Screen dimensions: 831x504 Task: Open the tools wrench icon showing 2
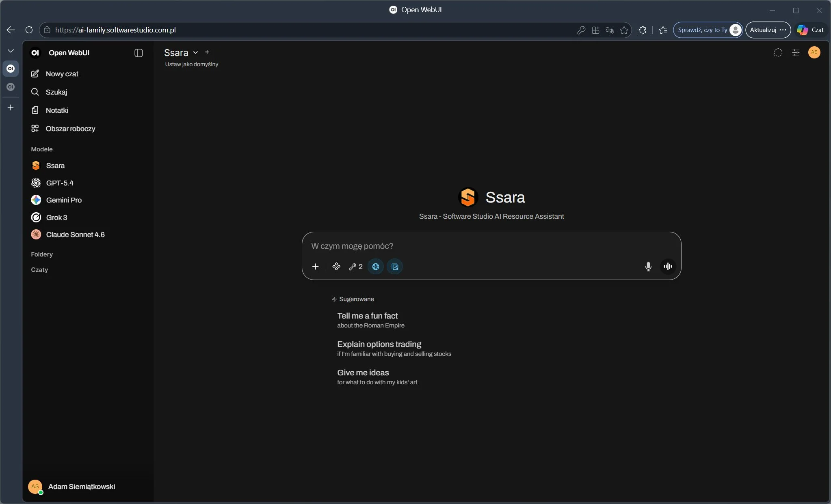(x=356, y=267)
